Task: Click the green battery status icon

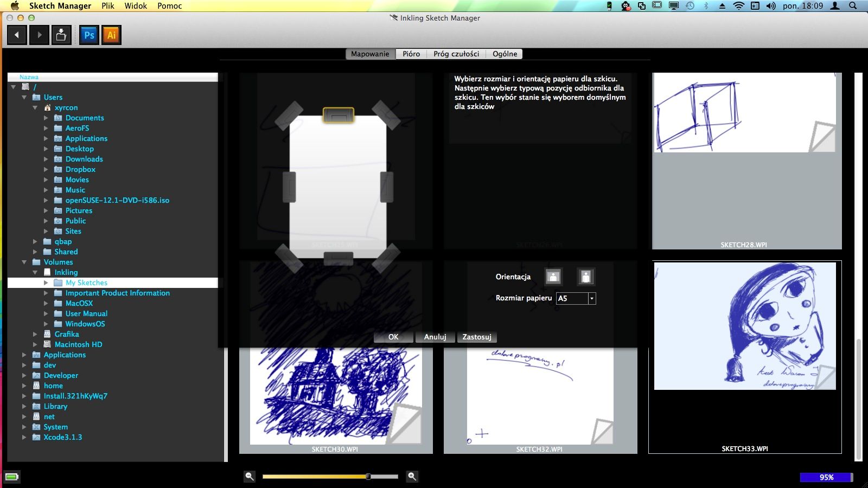Action: [12, 477]
